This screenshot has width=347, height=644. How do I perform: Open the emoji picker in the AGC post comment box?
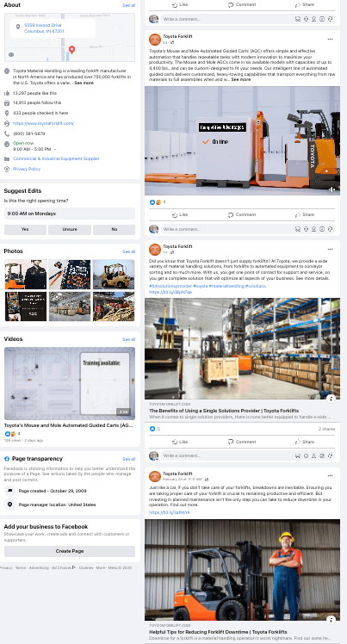pos(306,229)
